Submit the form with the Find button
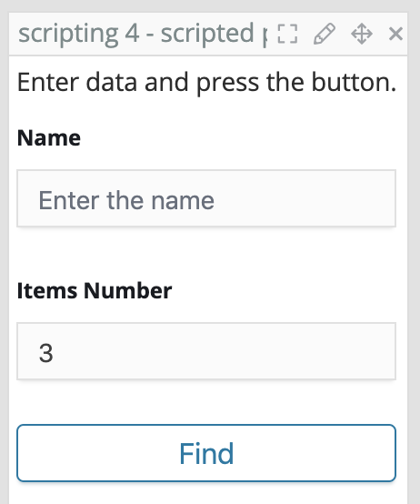 pyautogui.click(x=206, y=453)
